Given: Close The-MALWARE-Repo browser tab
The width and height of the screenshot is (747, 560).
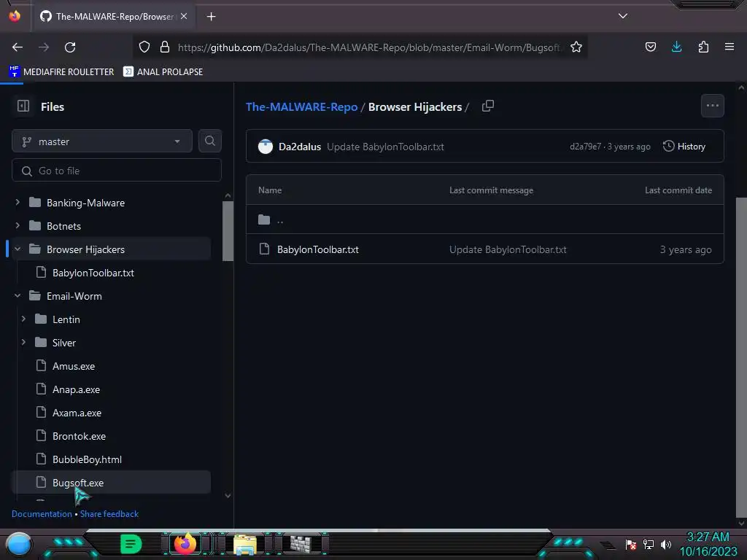Looking at the screenshot, I should point(184,16).
